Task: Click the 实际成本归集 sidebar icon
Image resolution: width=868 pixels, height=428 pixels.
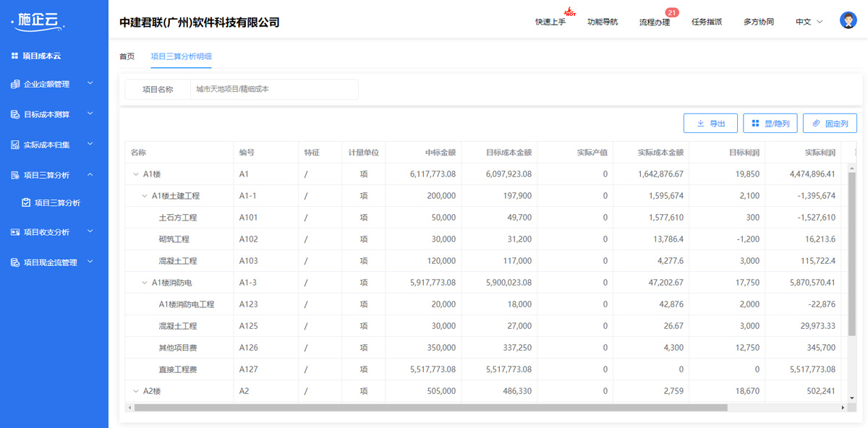Action: click(15, 145)
